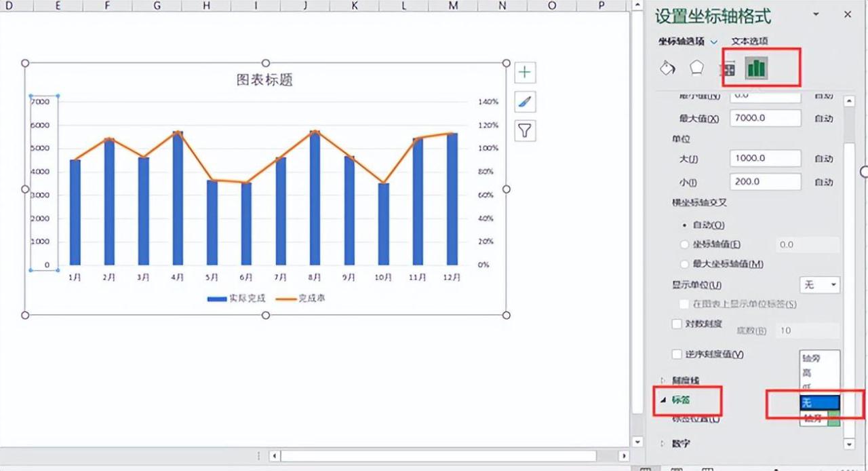
Task: Choose 无 in label position list
Action: pos(820,402)
